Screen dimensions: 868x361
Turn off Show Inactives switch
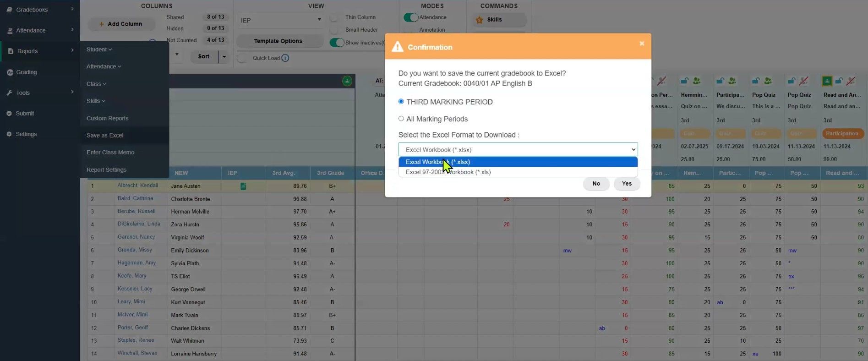pyautogui.click(x=337, y=43)
